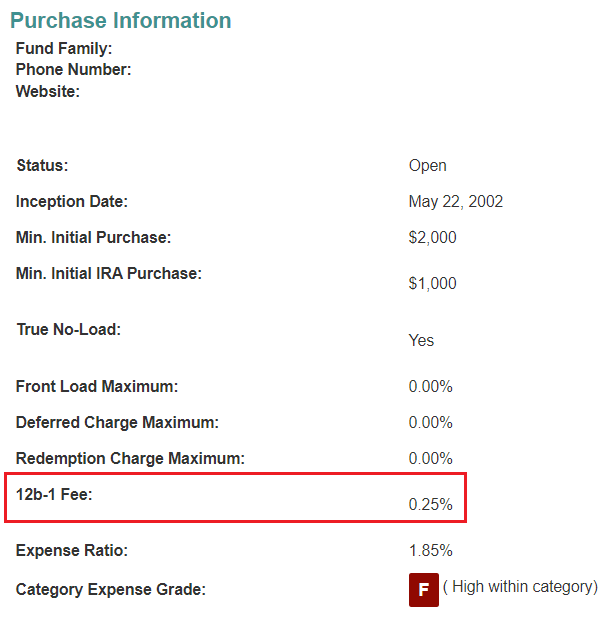
Task: Click the Website label
Action: click(x=48, y=91)
